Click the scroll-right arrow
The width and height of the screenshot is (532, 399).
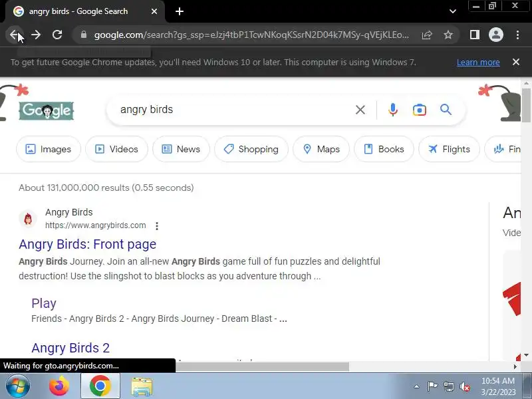[515, 367]
